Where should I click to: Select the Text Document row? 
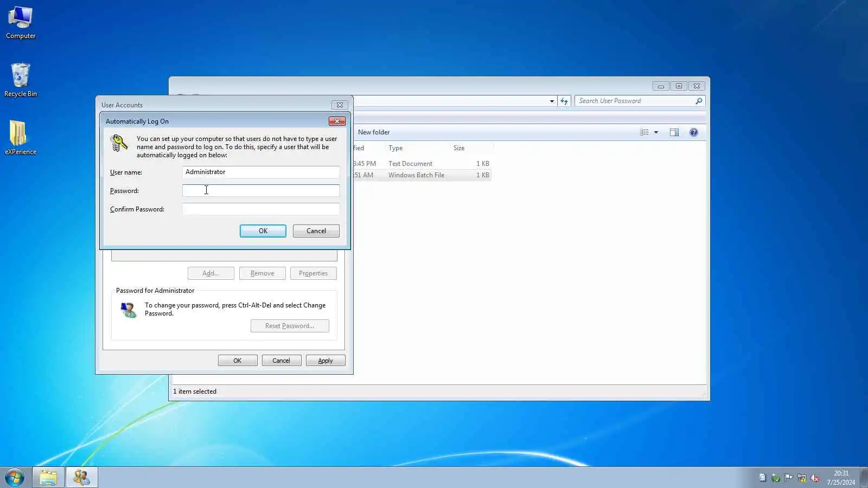[422, 164]
